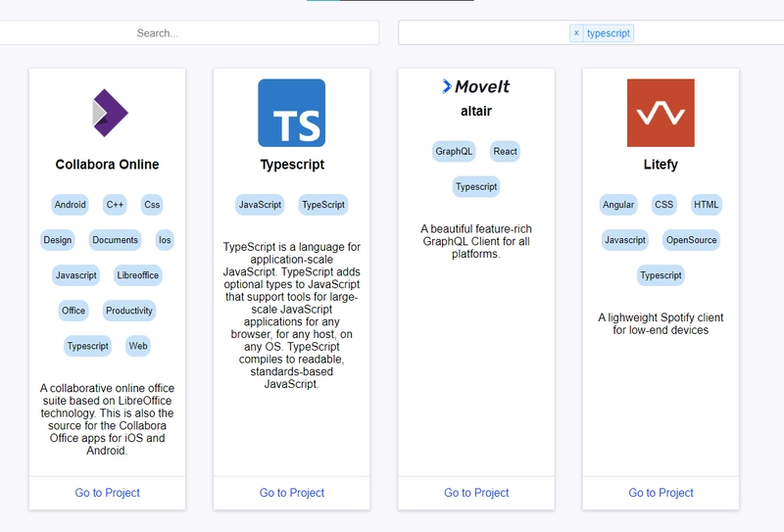Click Typescript tag on altair card

476,186
